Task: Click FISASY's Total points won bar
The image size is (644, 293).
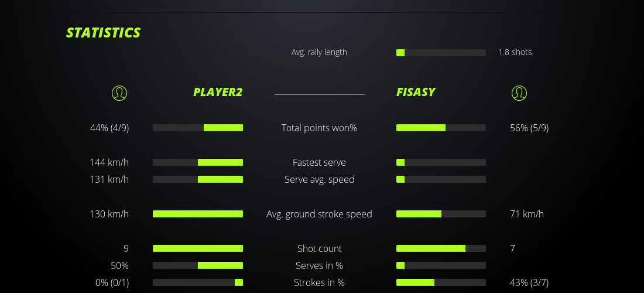Action: [x=441, y=128]
